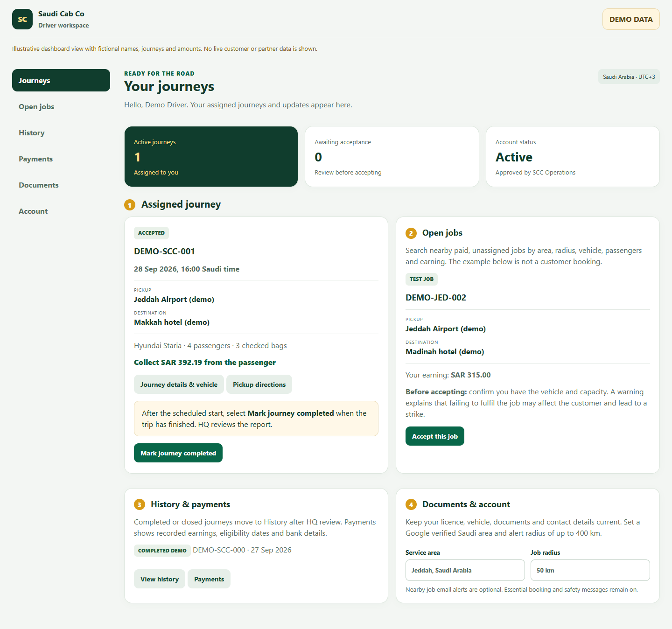
Task: Open the Account page from the sidebar
Action: coord(61,211)
